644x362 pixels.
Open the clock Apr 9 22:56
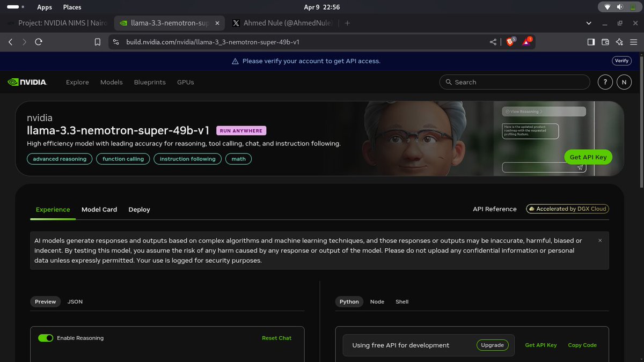(322, 7)
